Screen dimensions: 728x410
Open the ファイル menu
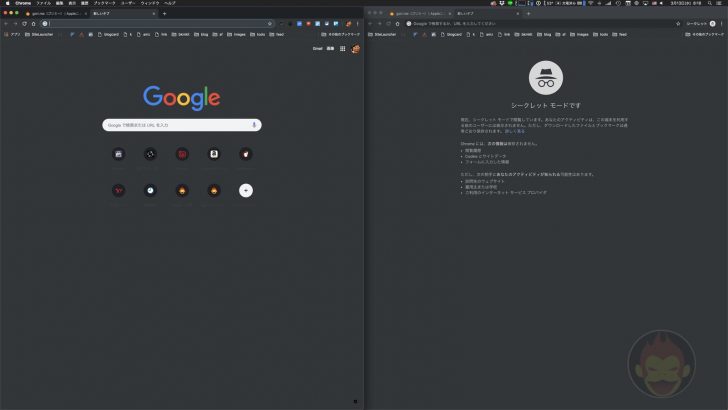[44, 3]
